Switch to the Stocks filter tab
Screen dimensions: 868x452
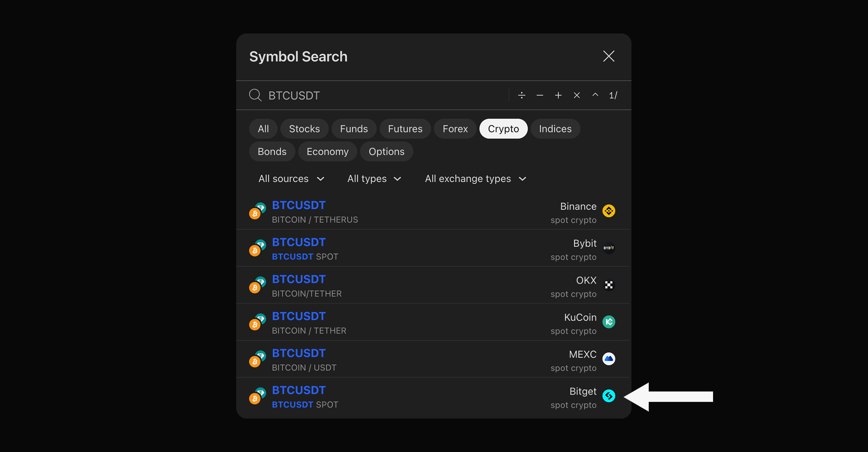pyautogui.click(x=304, y=129)
